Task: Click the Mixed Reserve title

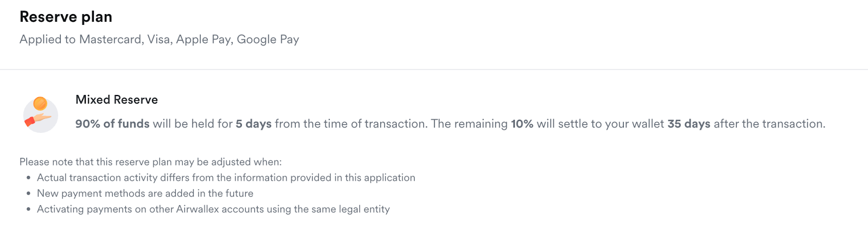Action: tap(117, 100)
